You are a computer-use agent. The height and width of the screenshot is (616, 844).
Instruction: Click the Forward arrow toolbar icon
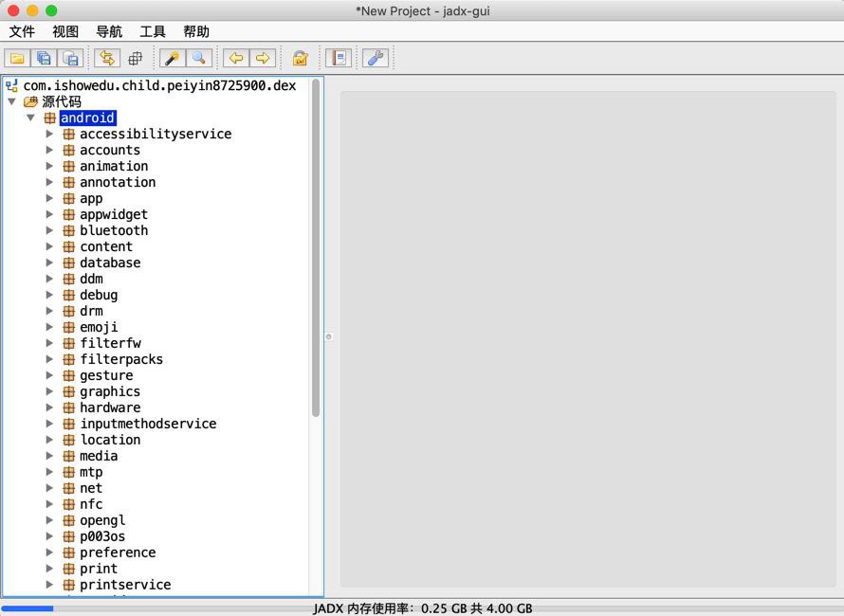pyautogui.click(x=263, y=58)
